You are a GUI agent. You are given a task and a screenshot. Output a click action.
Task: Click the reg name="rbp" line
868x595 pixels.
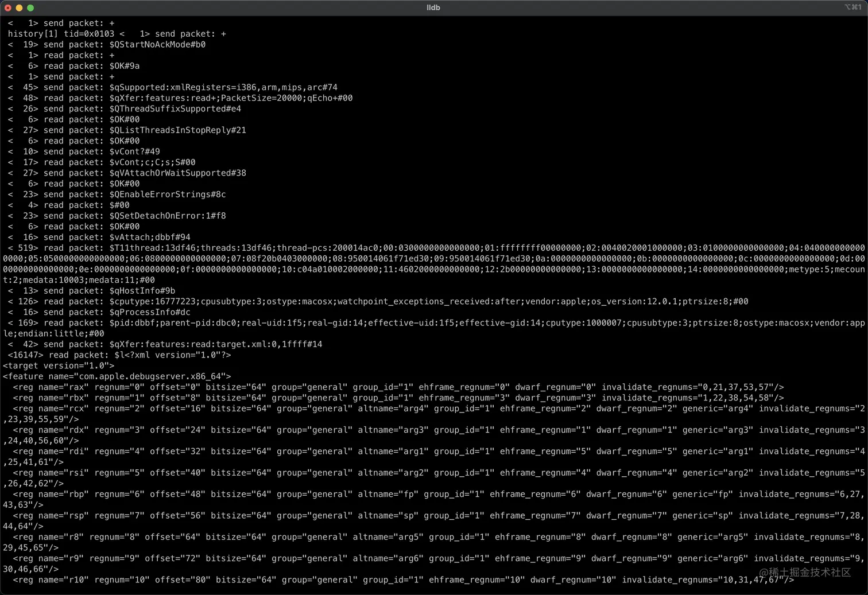(x=434, y=500)
